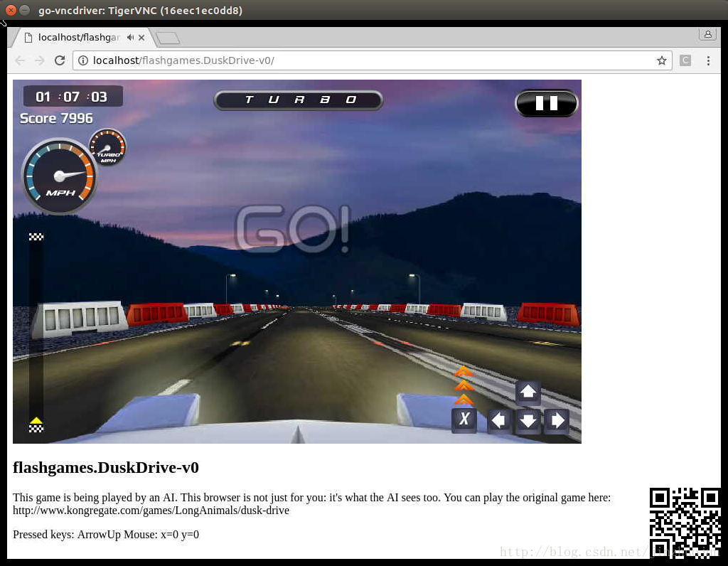Click the Pressed keys status line
This screenshot has height=566, width=728.
tap(106, 535)
